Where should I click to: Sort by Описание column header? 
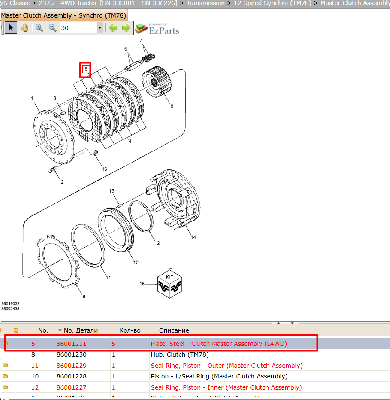(x=174, y=331)
